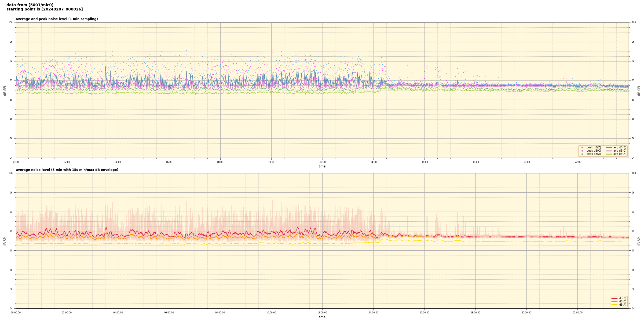644x322 pixels.
Task: Click the peak dB(Z) legend marker
Action: click(582, 148)
